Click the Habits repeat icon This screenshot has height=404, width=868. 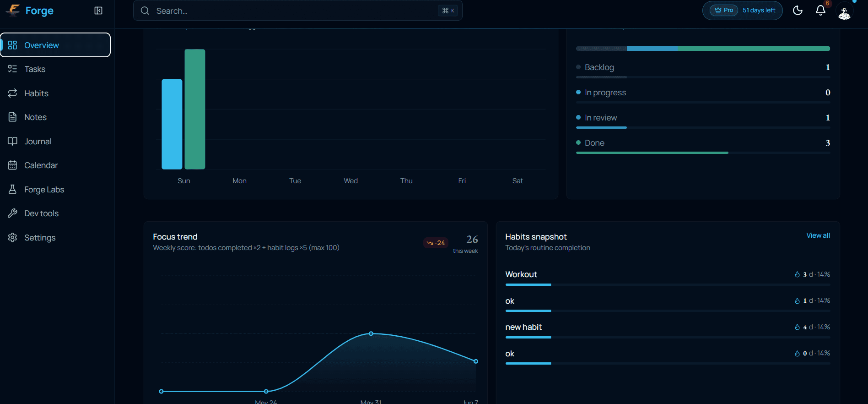click(x=13, y=93)
